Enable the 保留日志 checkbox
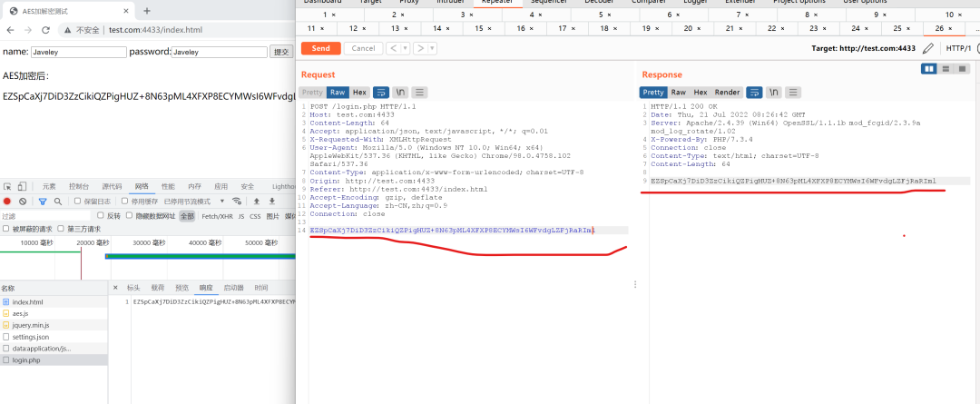980x404 pixels. tap(77, 202)
